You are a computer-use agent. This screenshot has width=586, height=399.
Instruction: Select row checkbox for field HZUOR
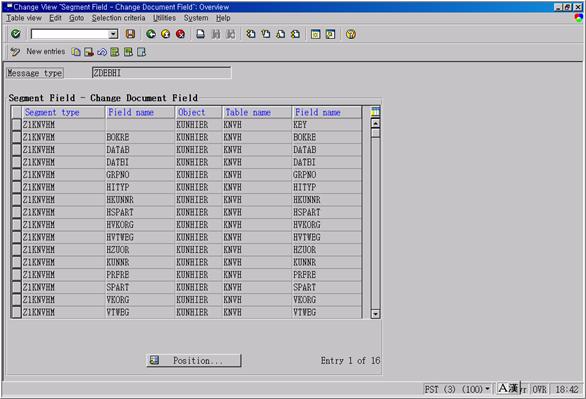point(16,250)
